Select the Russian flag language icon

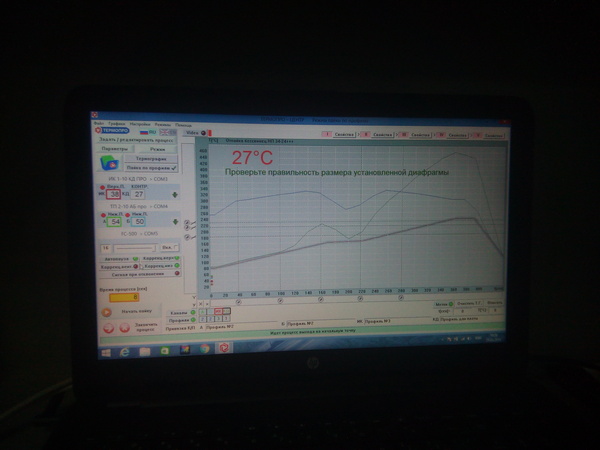142,130
